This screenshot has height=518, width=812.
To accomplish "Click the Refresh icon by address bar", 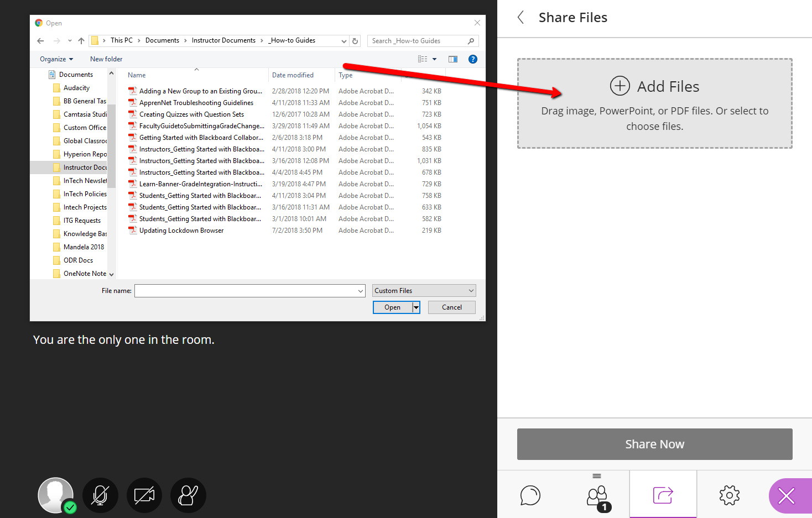I will (x=355, y=41).
